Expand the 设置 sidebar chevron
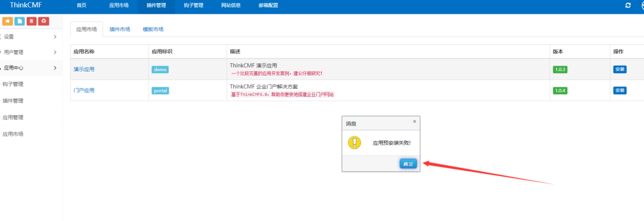The height and width of the screenshot is (221, 644). click(x=55, y=37)
